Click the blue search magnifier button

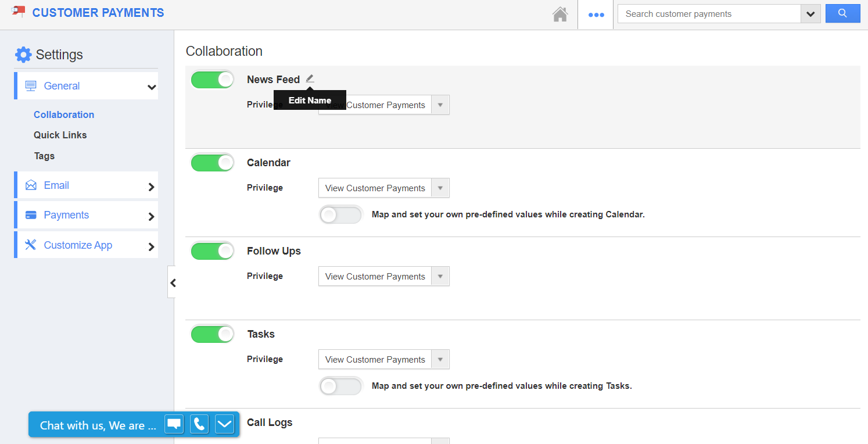[842, 14]
